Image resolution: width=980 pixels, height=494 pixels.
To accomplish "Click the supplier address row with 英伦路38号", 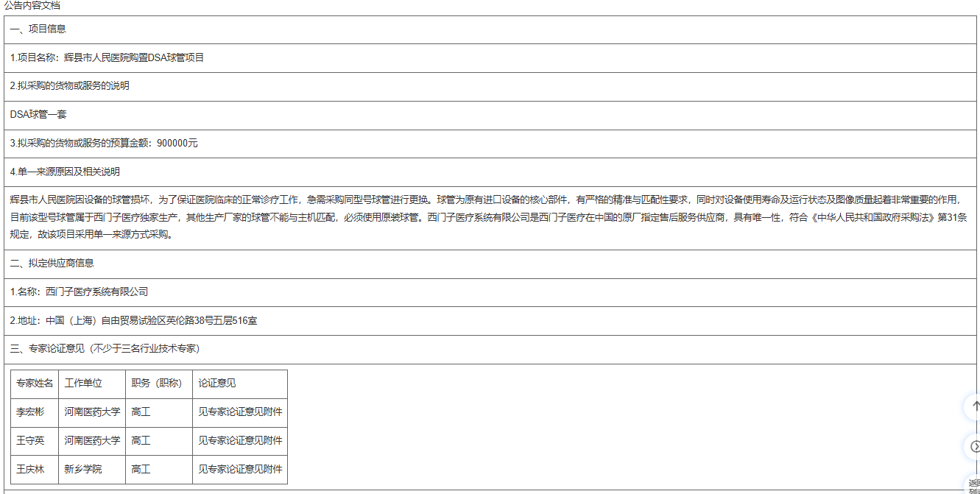I will [x=133, y=321].
